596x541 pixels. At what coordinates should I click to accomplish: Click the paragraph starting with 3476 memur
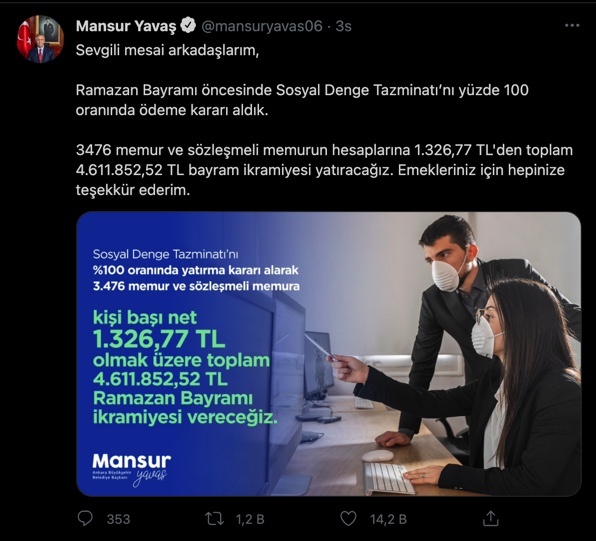coord(324,170)
